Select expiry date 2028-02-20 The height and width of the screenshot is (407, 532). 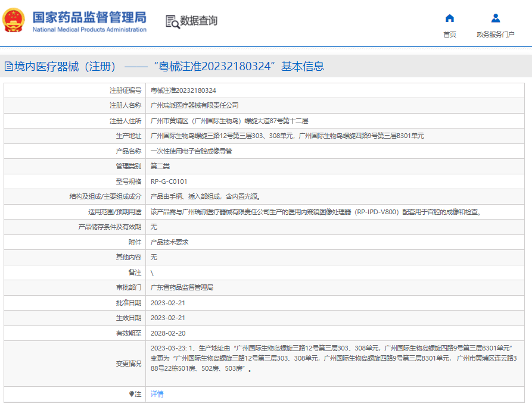point(168,333)
